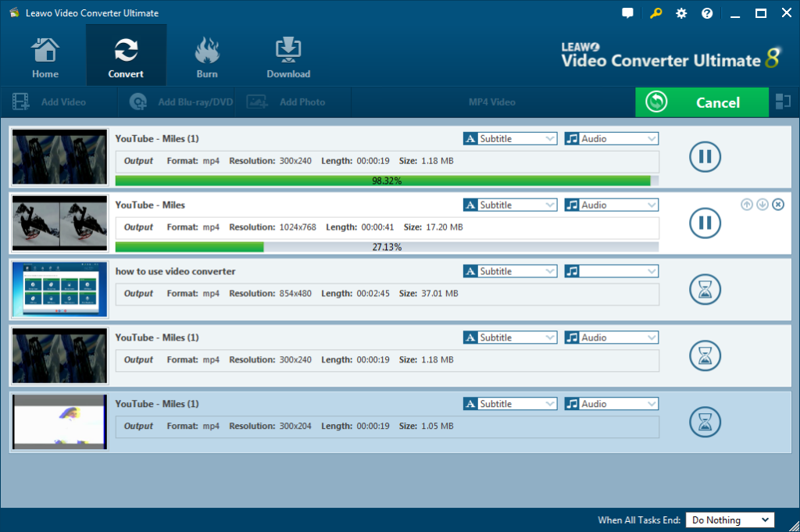800x532 pixels.
Task: Open Audio dropdown for YouTube - Miles
Action: point(611,205)
